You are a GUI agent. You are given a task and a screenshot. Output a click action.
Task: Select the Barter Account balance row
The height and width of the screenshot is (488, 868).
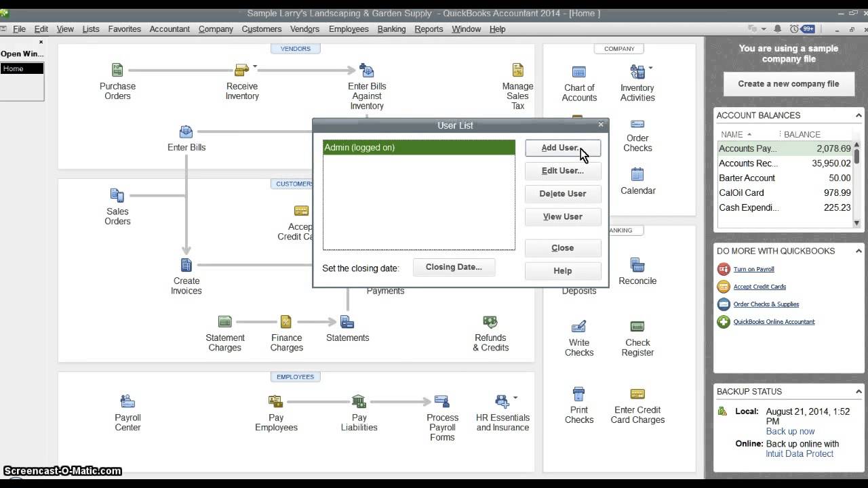785,178
